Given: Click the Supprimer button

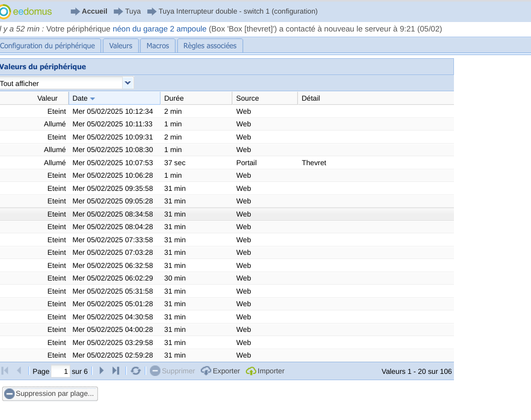Looking at the screenshot, I should tap(172, 371).
